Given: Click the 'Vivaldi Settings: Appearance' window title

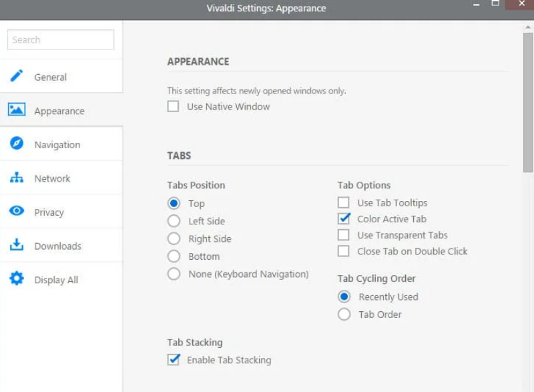Looking at the screenshot, I should tap(266, 8).
